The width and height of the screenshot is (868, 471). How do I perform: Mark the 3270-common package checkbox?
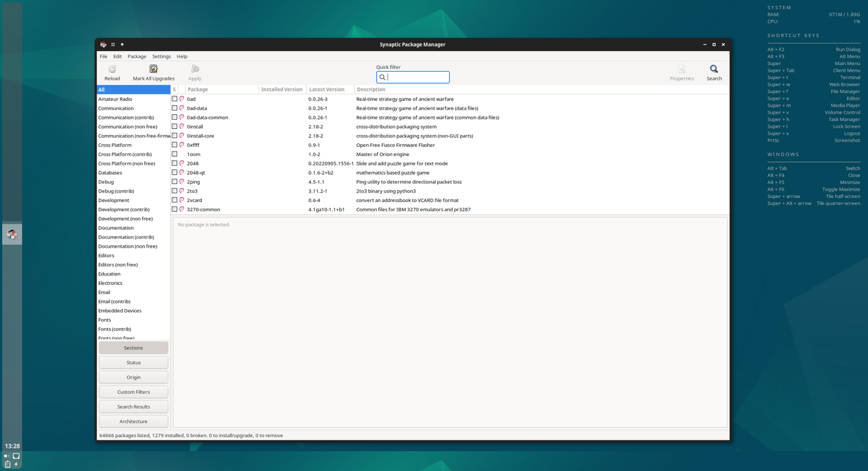[x=174, y=209]
